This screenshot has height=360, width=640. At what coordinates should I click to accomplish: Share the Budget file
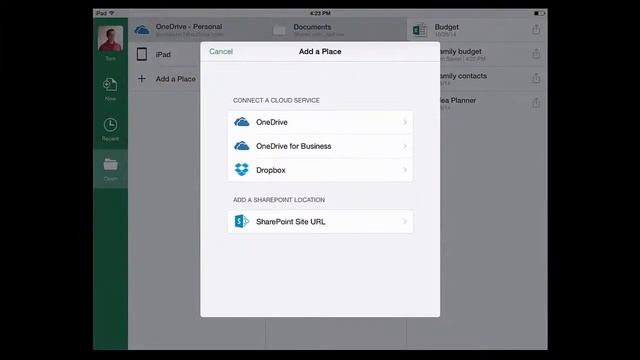536,29
